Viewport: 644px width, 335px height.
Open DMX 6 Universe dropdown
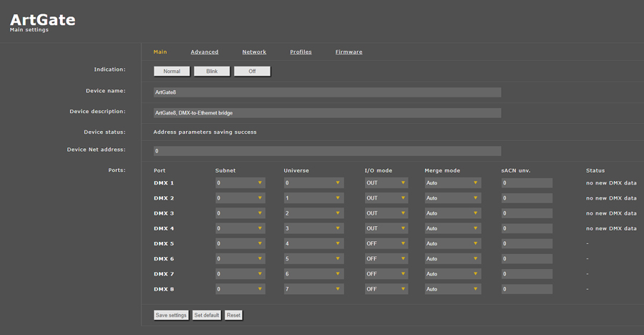(x=314, y=259)
